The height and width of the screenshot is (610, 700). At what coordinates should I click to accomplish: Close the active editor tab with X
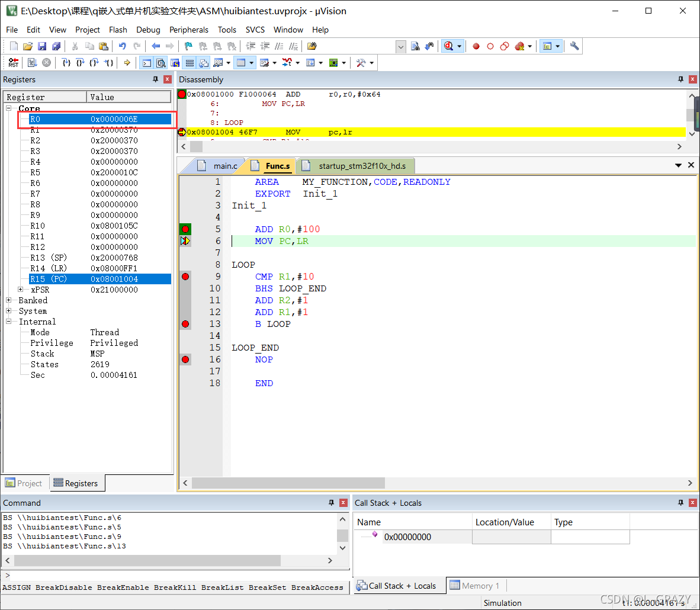691,165
